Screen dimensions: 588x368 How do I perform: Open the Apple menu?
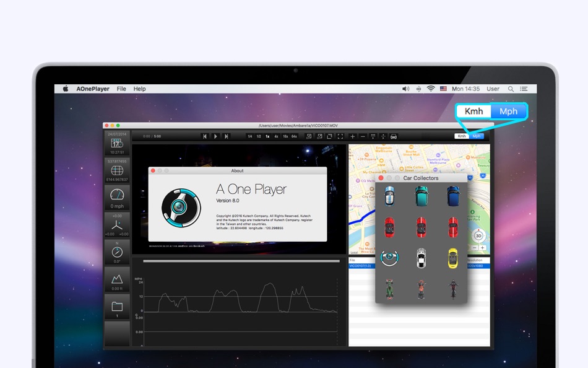click(66, 89)
